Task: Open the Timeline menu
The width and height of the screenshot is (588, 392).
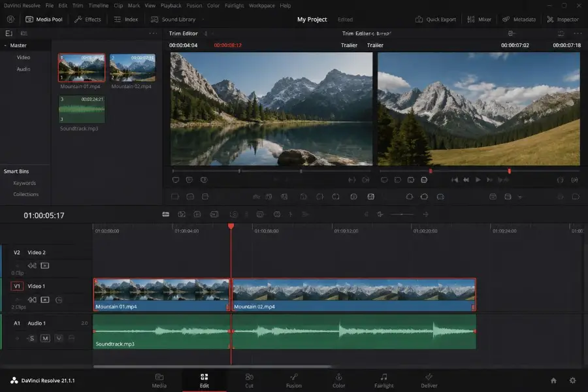Action: click(98, 6)
